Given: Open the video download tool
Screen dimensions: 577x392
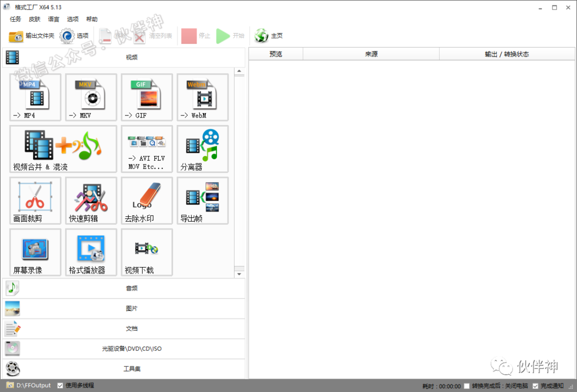Looking at the screenshot, I should tap(147, 253).
